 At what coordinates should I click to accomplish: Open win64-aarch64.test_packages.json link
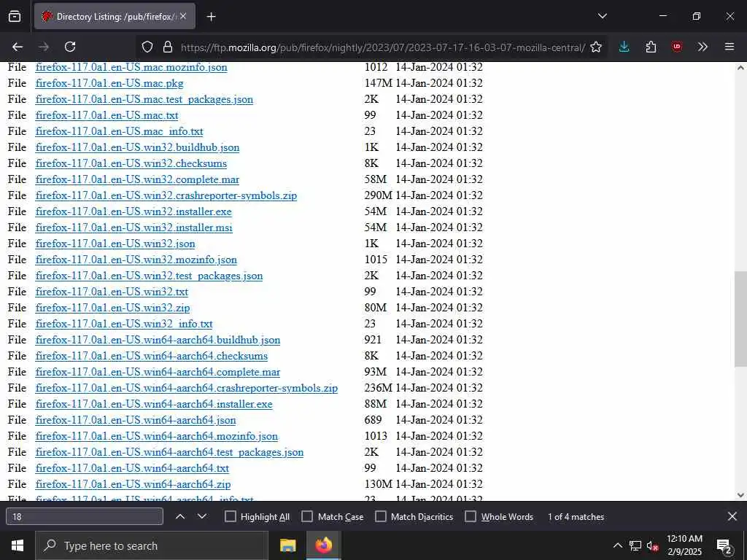[169, 452]
